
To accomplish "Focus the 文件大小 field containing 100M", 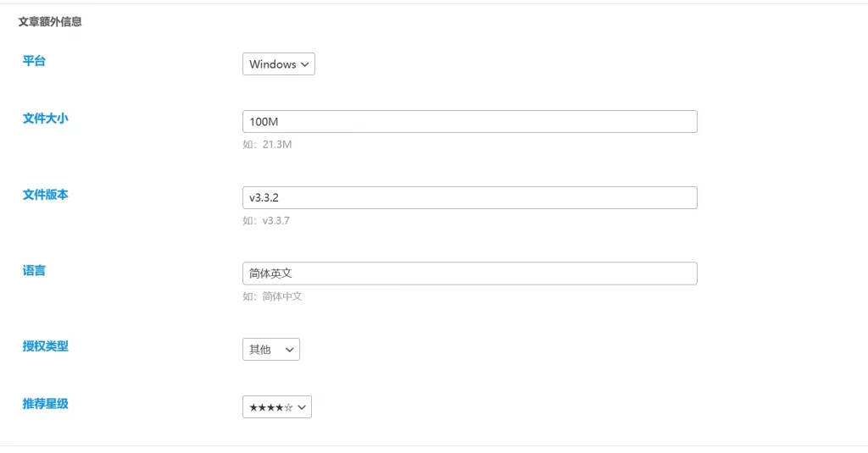I will [x=470, y=122].
